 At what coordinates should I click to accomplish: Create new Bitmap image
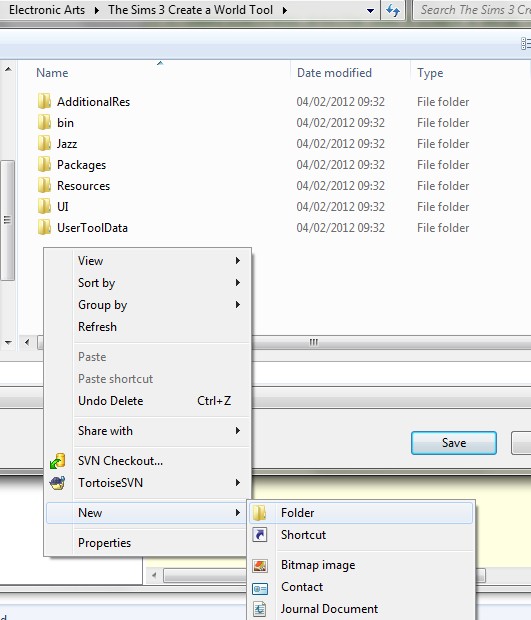[x=361, y=565]
